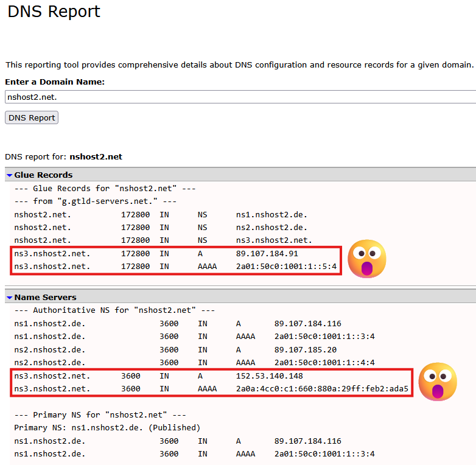
Task: Click the domain name input field
Action: coord(240,97)
